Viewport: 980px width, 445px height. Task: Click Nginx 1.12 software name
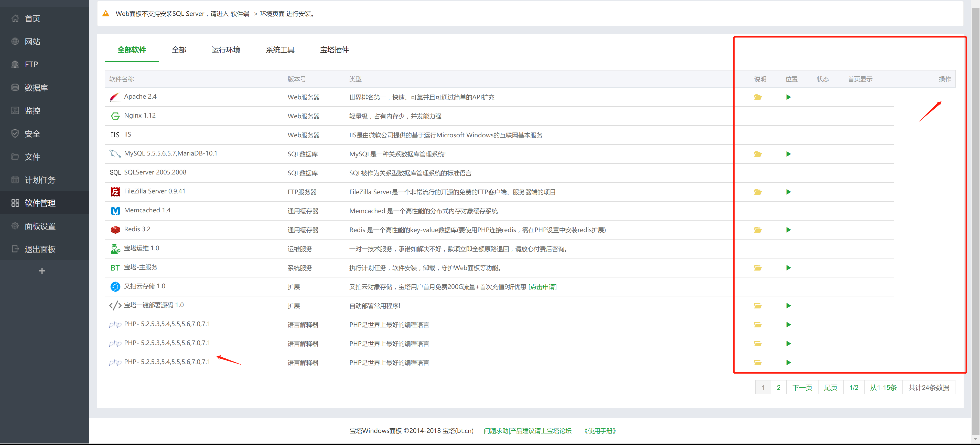click(140, 115)
